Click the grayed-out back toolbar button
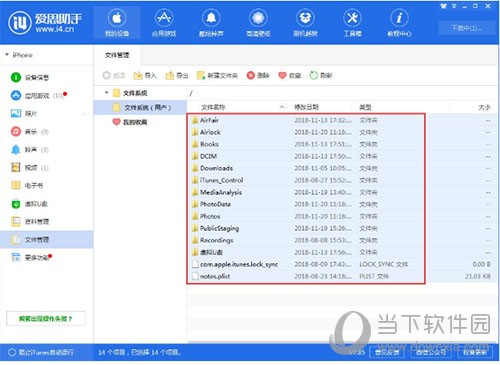The height and width of the screenshot is (365, 500). [x=114, y=76]
